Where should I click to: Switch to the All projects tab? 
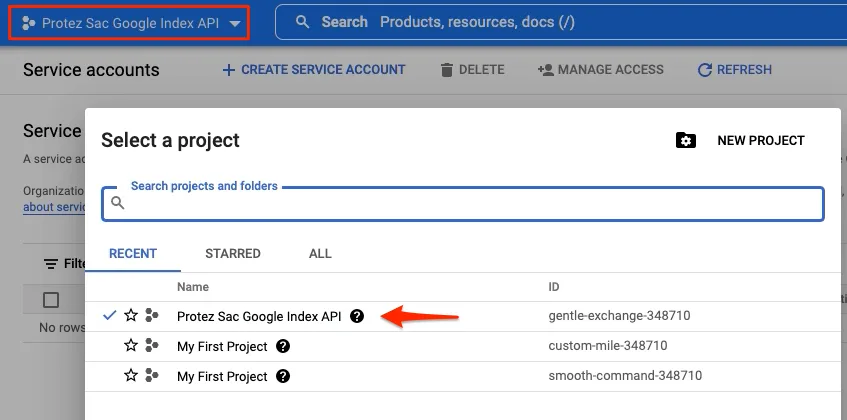(320, 254)
